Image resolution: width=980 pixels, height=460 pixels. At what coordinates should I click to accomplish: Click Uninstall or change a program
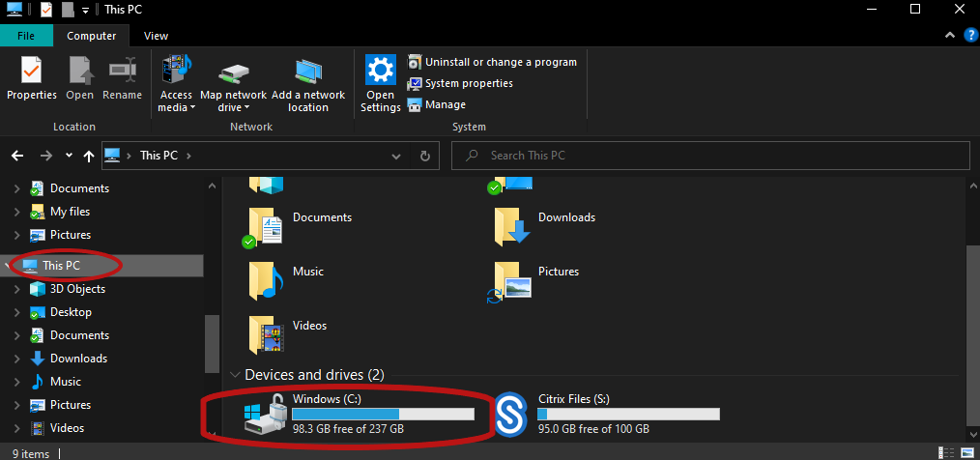[493, 62]
